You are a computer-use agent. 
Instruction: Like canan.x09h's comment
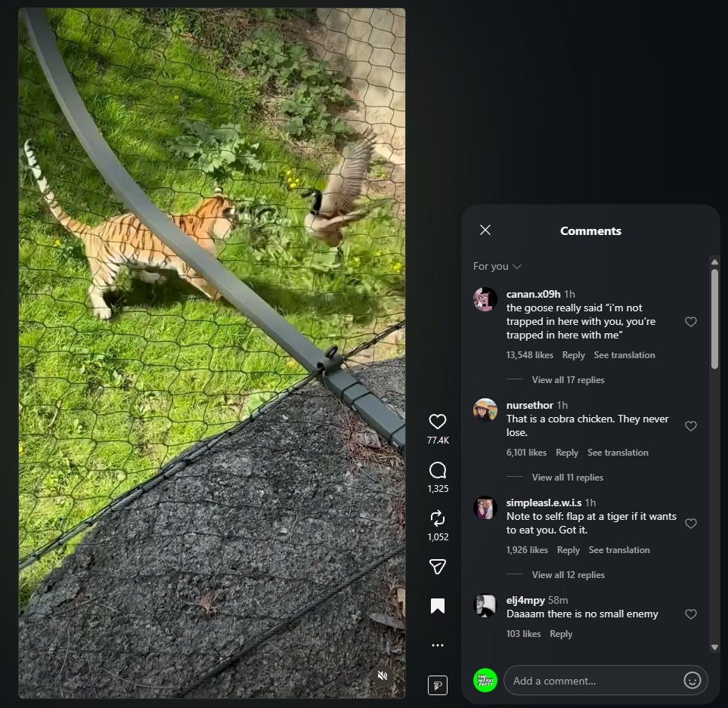(691, 322)
